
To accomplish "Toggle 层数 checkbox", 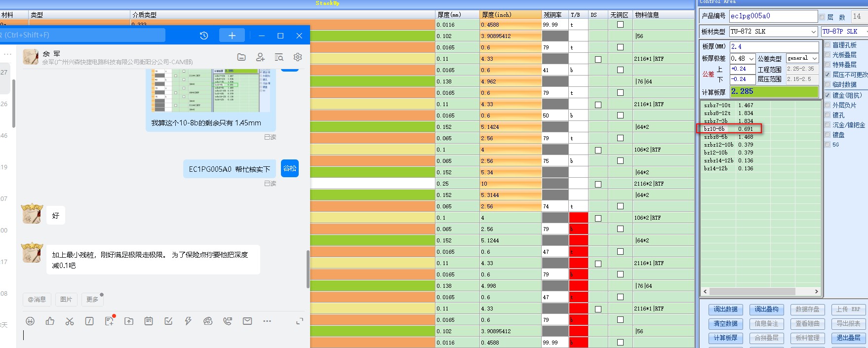I will coord(822,17).
